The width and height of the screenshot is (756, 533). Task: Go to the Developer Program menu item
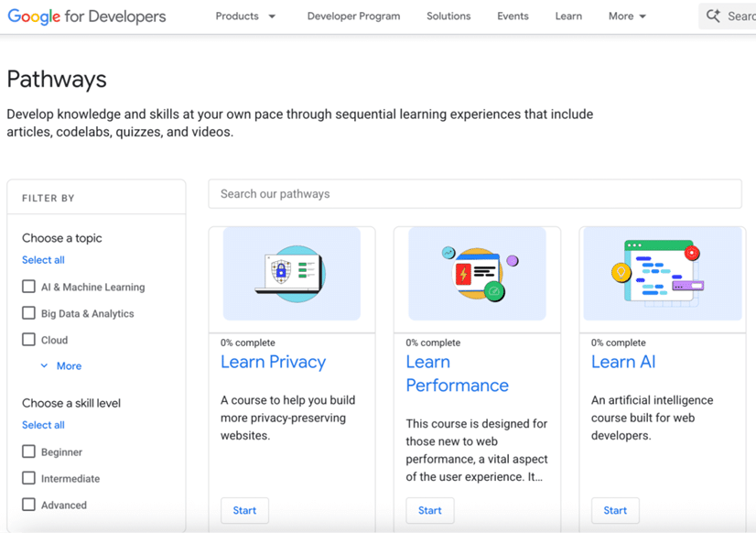[353, 16]
